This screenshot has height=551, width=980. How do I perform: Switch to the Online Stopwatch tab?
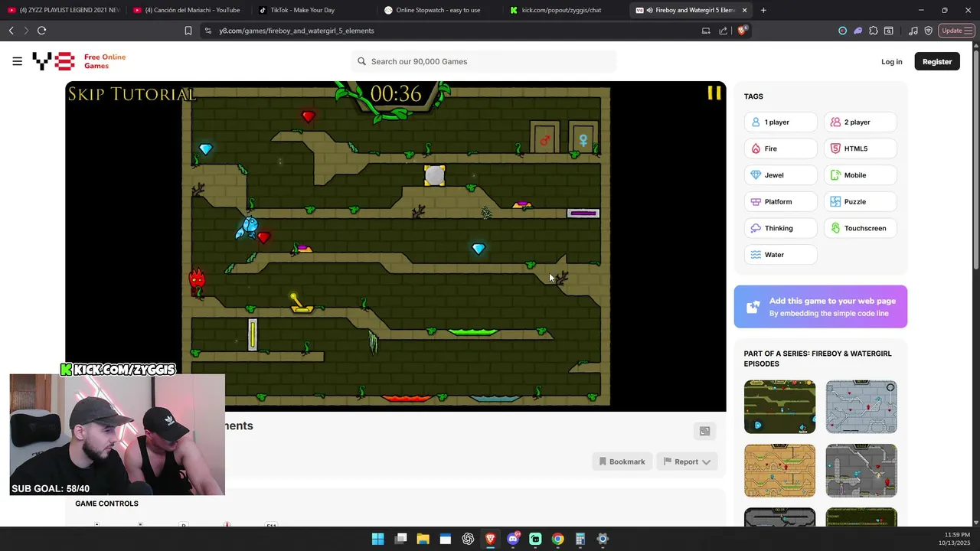[439, 10]
